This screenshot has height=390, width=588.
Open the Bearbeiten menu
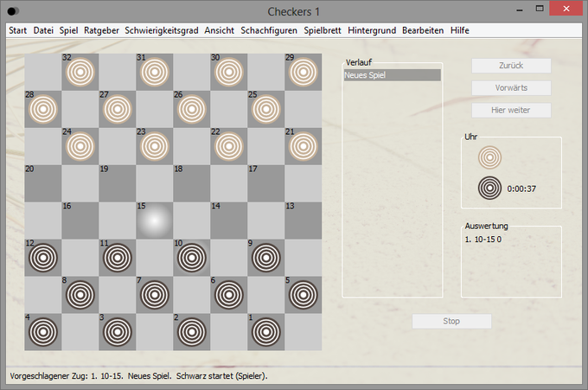[x=423, y=30]
